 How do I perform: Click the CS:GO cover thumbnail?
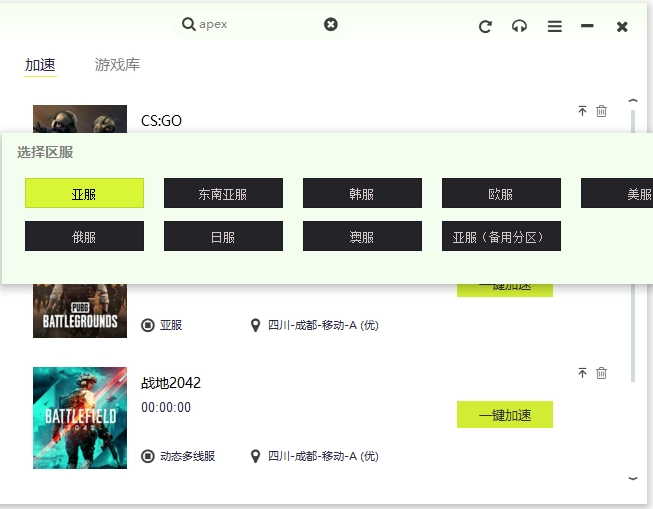coord(80,119)
